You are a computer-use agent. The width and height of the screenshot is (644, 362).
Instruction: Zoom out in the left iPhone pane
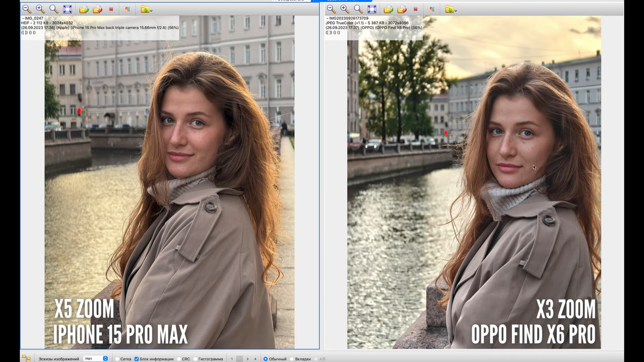pyautogui.click(x=27, y=9)
